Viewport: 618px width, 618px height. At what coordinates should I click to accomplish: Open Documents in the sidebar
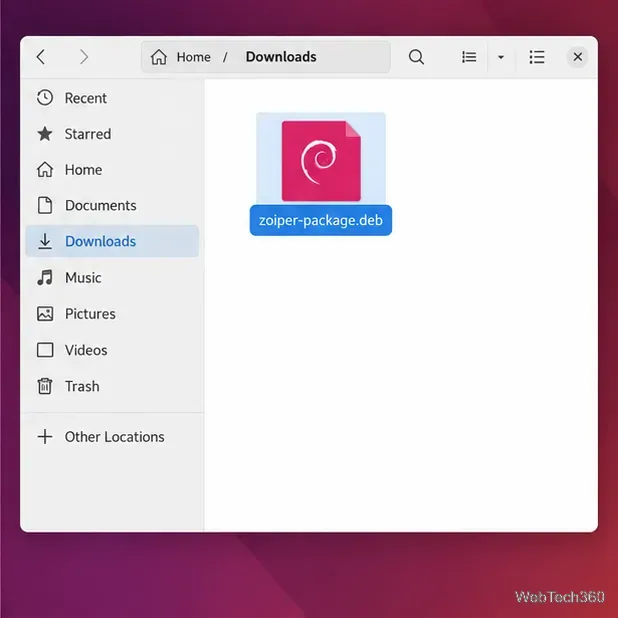pos(112,205)
